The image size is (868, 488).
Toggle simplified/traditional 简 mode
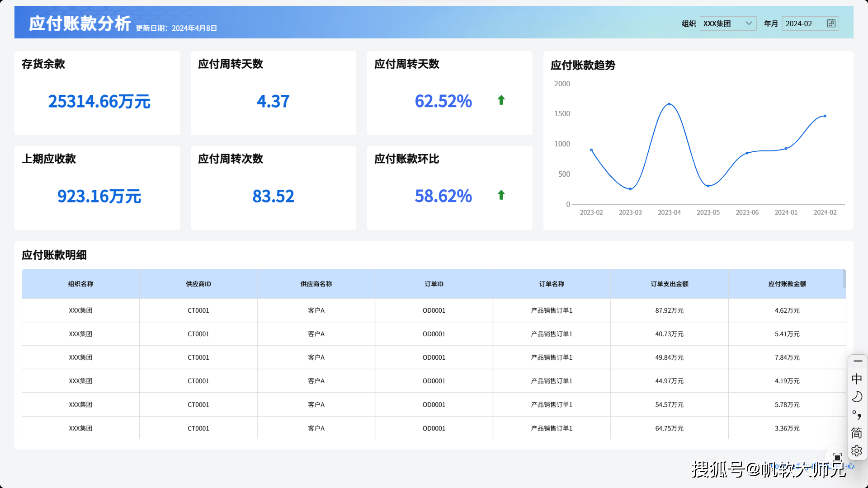coord(857,433)
